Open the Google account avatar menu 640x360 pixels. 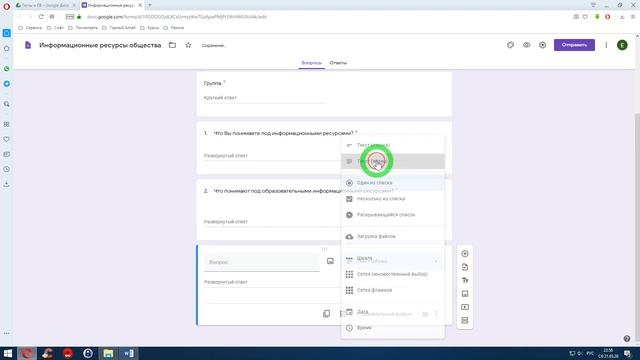622,45
